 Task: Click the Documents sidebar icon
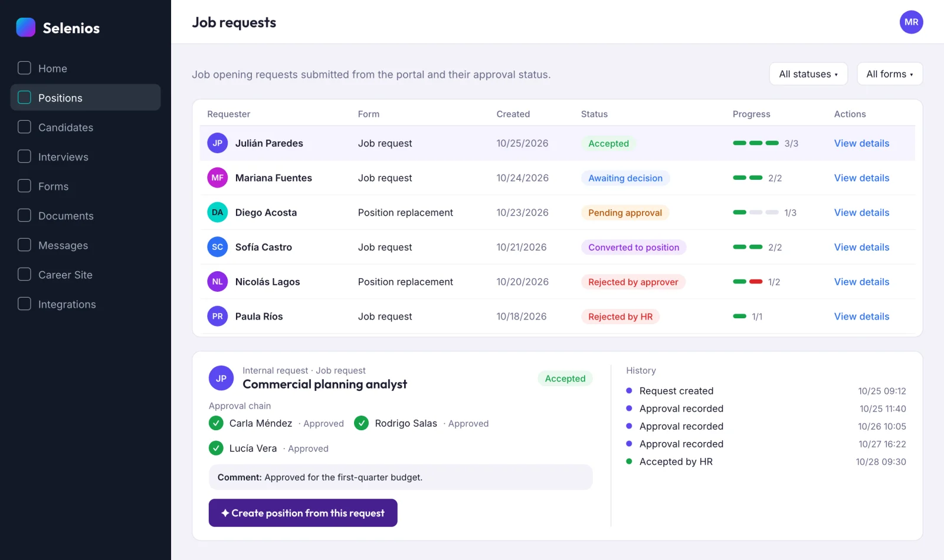pos(24,215)
